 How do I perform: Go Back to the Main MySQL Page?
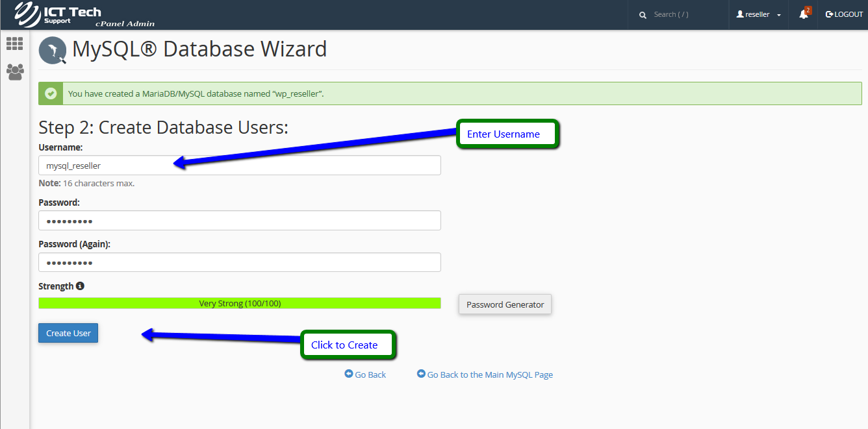click(485, 374)
